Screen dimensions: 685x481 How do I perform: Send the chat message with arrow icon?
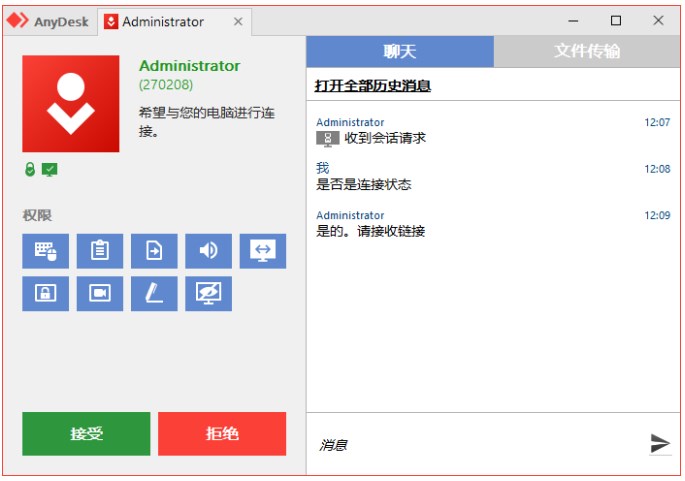click(x=660, y=443)
